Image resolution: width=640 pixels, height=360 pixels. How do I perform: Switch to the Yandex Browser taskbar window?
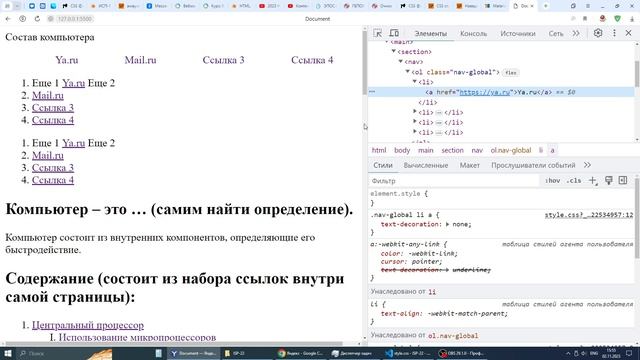pos(193,353)
